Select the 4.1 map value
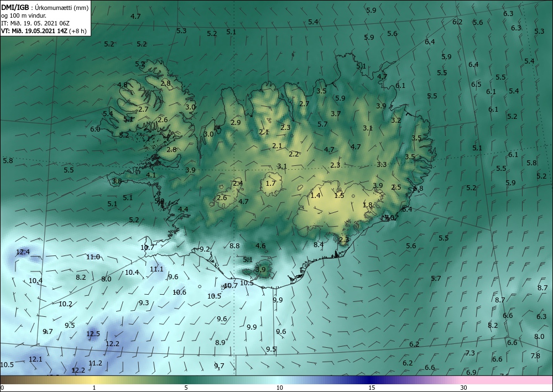Image resolution: width=553 pixels, height=392 pixels. click(151, 175)
